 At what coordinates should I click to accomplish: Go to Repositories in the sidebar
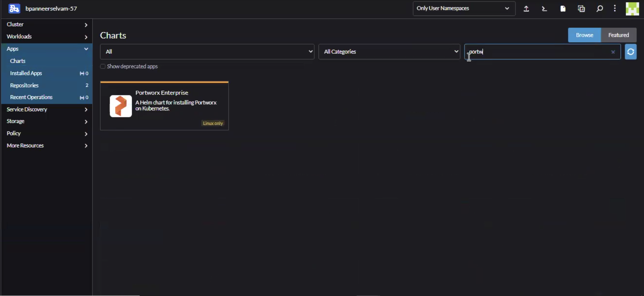coord(24,85)
